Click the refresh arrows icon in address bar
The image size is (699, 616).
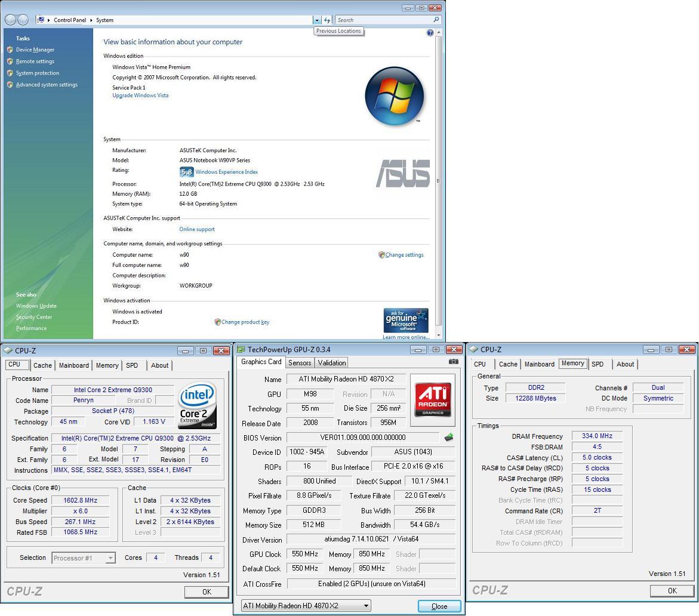(327, 20)
